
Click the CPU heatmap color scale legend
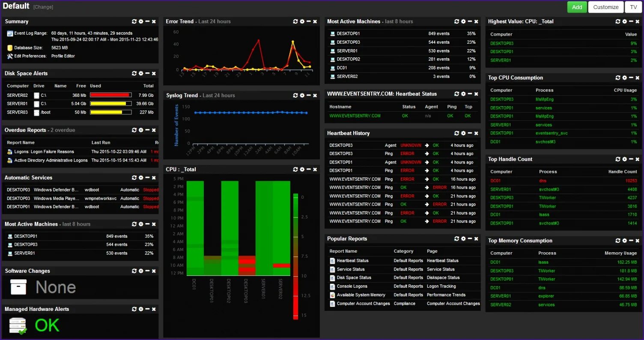click(295, 256)
